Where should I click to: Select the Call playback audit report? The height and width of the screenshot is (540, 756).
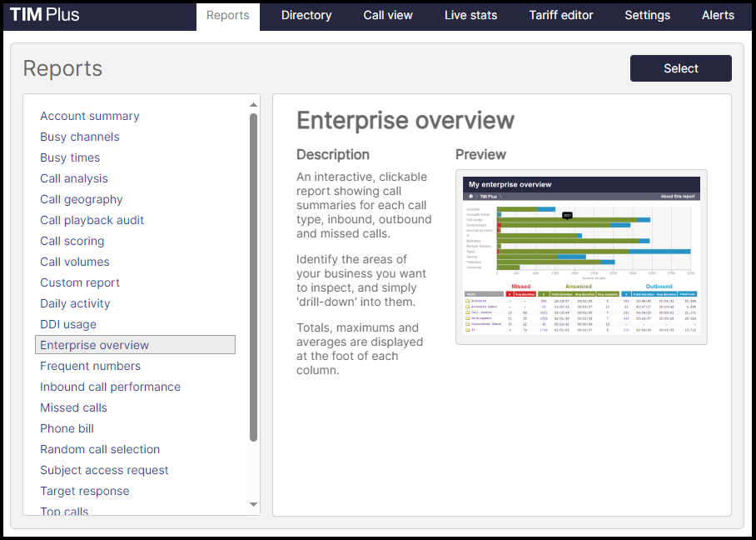click(92, 220)
